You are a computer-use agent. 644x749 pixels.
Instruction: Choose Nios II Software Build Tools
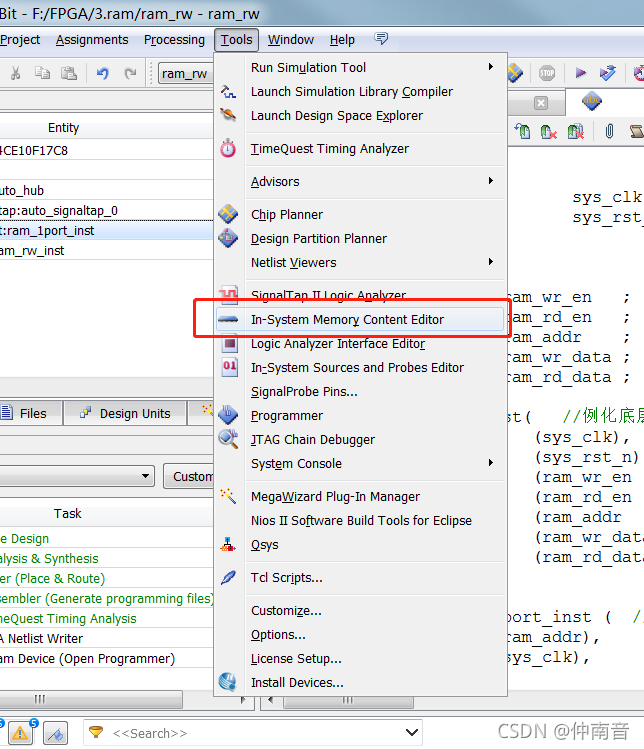361,520
